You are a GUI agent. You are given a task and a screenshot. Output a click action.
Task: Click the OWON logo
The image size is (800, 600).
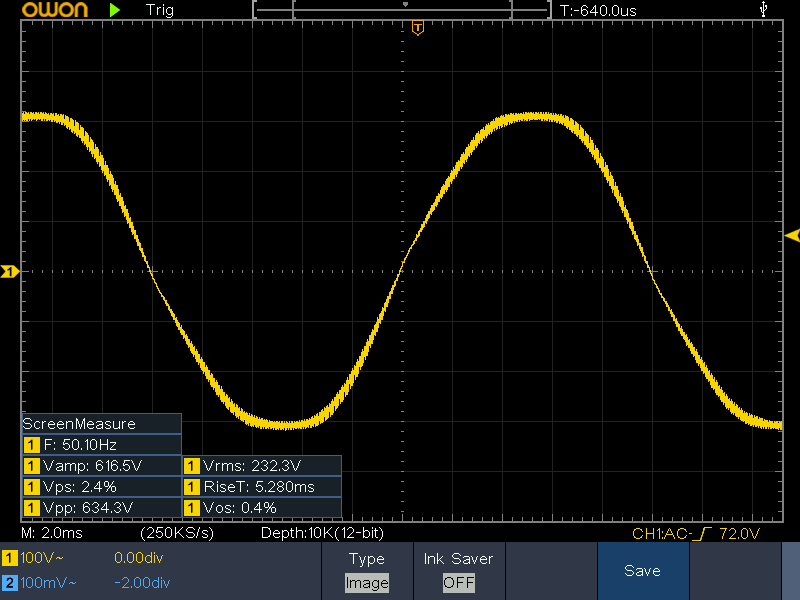(x=55, y=10)
